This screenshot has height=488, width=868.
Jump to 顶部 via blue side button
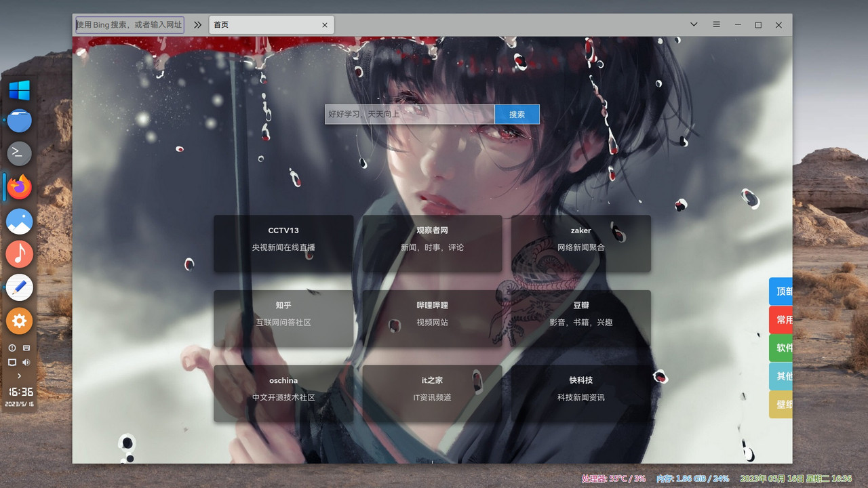pos(781,291)
